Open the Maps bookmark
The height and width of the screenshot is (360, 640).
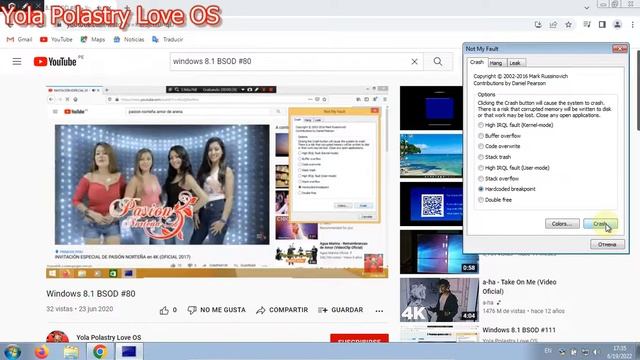click(x=93, y=40)
